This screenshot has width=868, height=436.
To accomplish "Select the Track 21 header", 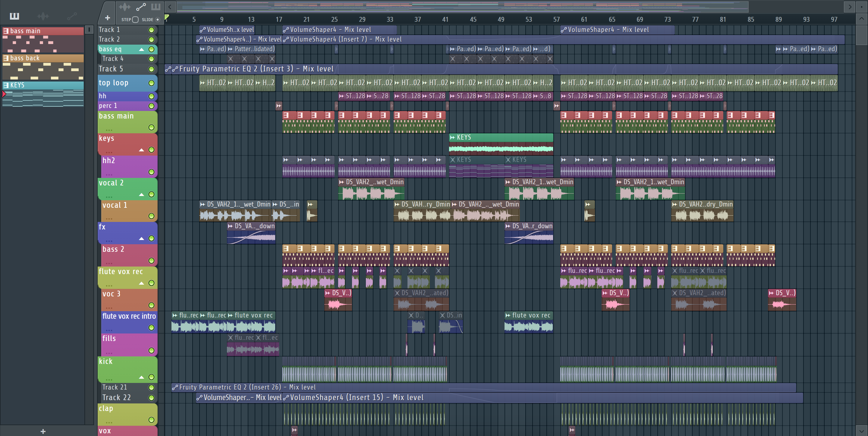I will pyautogui.click(x=129, y=387).
